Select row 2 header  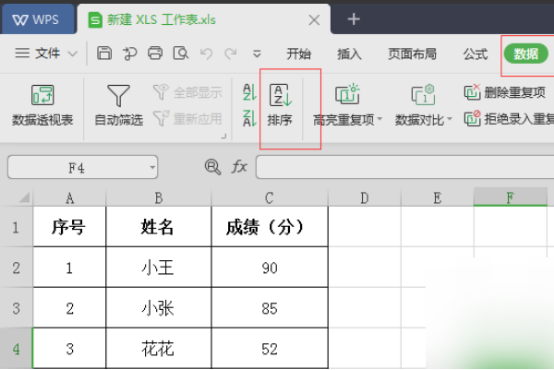pyautogui.click(x=16, y=268)
